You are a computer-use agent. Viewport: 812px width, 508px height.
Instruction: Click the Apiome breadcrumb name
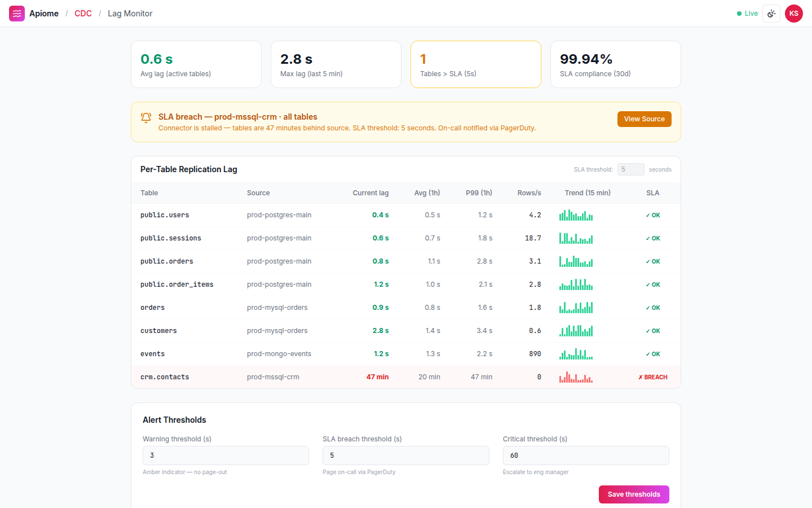pos(44,14)
